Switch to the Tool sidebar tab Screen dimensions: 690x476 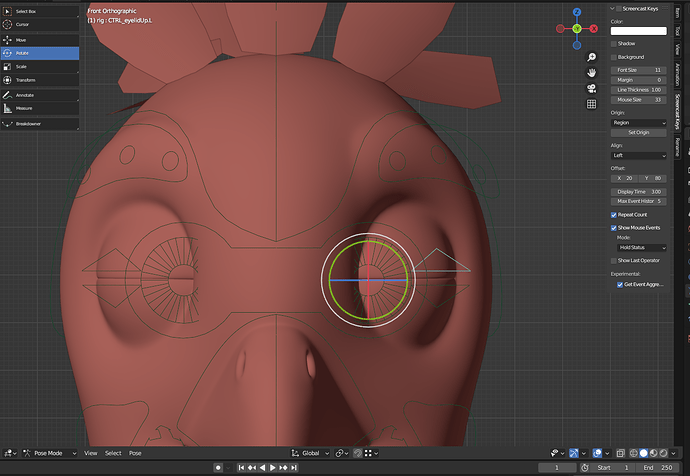click(677, 31)
